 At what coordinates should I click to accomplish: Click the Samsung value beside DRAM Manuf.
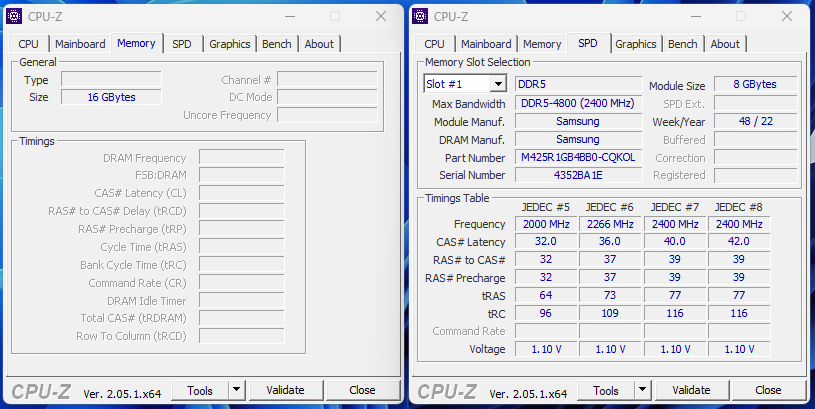click(579, 139)
